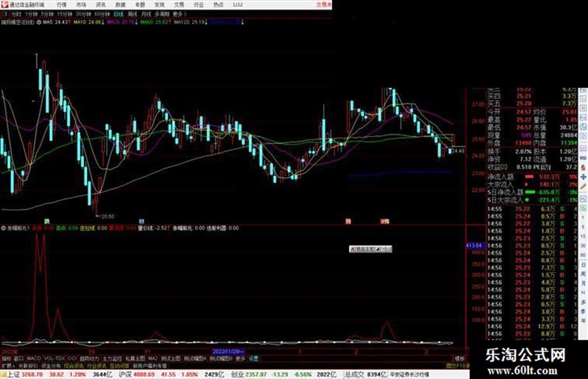588x379 pixels.
Task: Open the 交易 menu in the title bar
Action: [x=179, y=5]
